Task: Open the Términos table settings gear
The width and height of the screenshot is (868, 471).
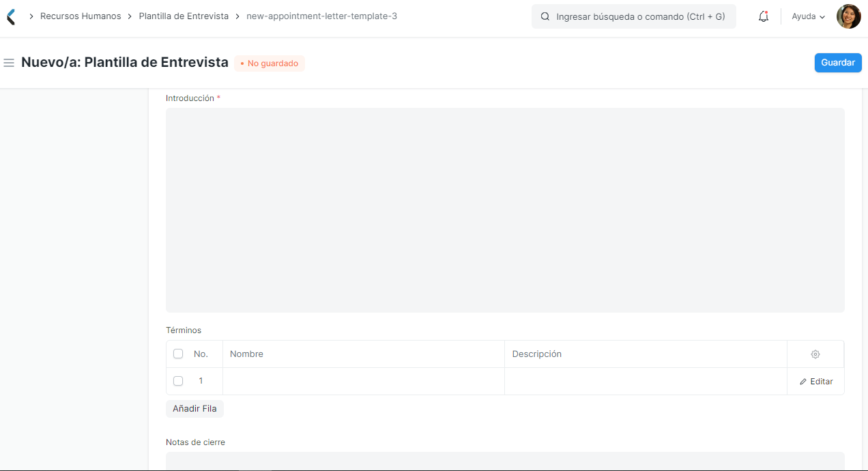Action: [815, 354]
